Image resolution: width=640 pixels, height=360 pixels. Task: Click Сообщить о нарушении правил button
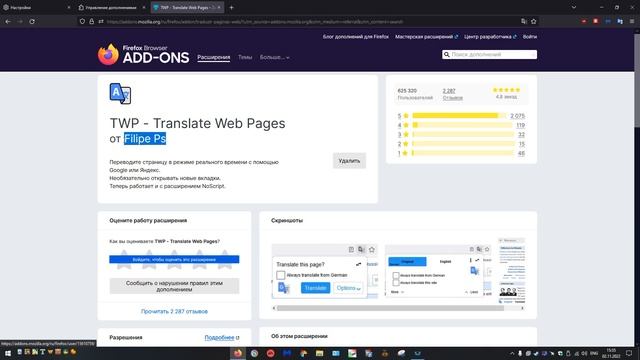coord(174,286)
